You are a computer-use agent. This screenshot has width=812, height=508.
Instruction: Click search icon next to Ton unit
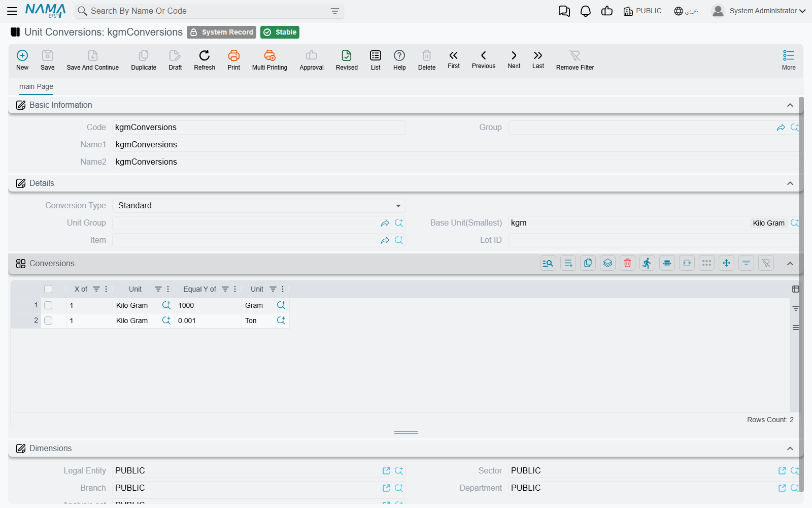[281, 321]
